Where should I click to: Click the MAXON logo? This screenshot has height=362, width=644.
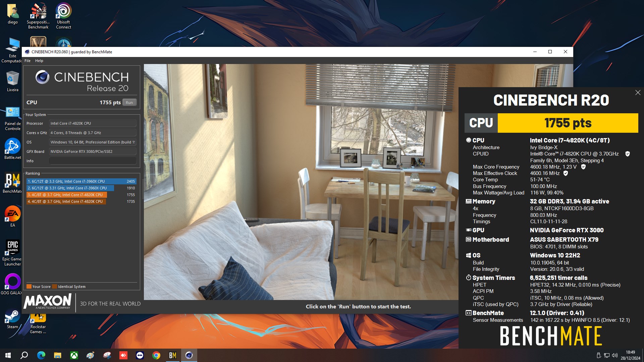pos(47,301)
